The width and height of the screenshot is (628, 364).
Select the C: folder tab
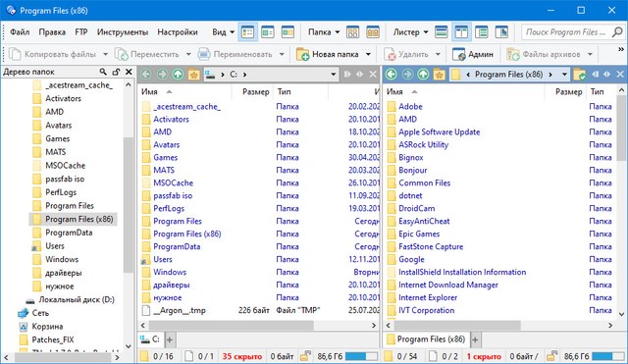point(150,339)
